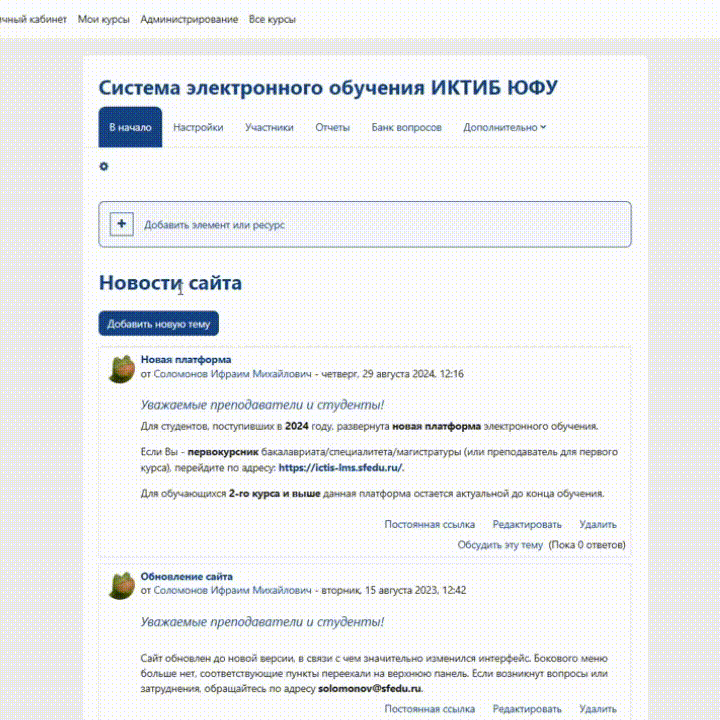The width and height of the screenshot is (720, 720).
Task: Open the Банк вопросов tab
Action: (406, 127)
